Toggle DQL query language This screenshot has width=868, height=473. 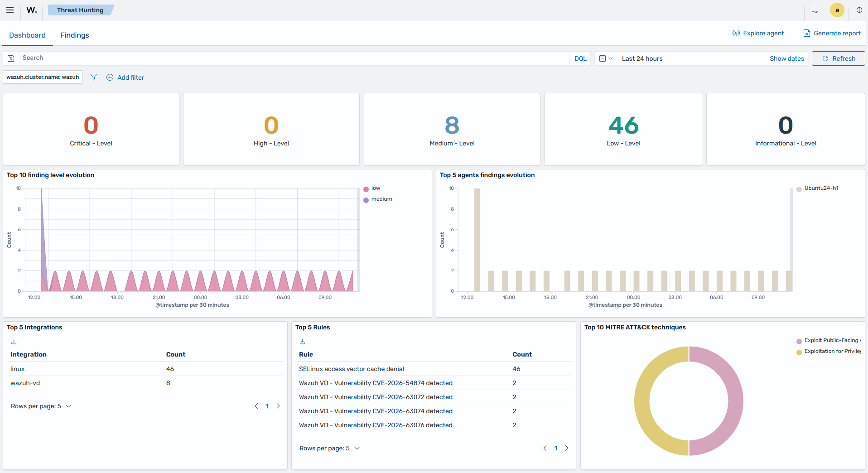[x=580, y=58]
